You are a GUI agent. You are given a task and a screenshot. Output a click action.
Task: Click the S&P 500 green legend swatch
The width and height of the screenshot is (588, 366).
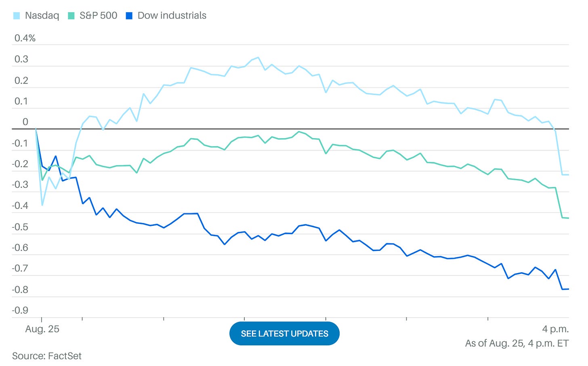[71, 16]
